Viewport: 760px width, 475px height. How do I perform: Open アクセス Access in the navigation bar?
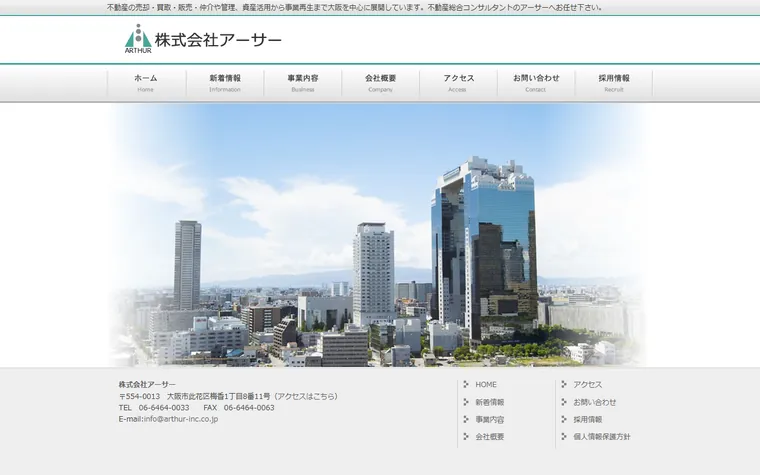458,83
